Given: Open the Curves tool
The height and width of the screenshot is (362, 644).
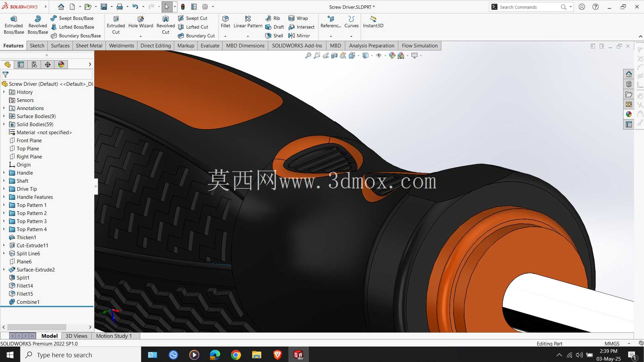Looking at the screenshot, I should tap(351, 22).
